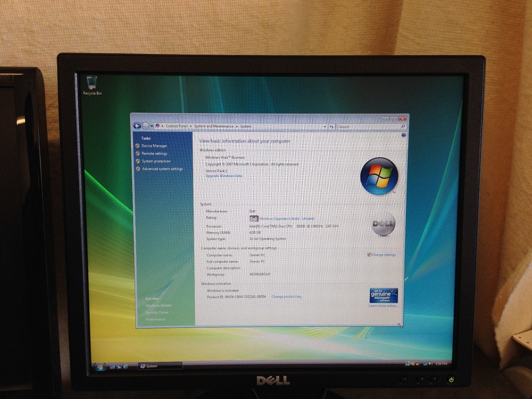Launch Internet Explorer from Quick Launch
532x399 pixels.
125,366
